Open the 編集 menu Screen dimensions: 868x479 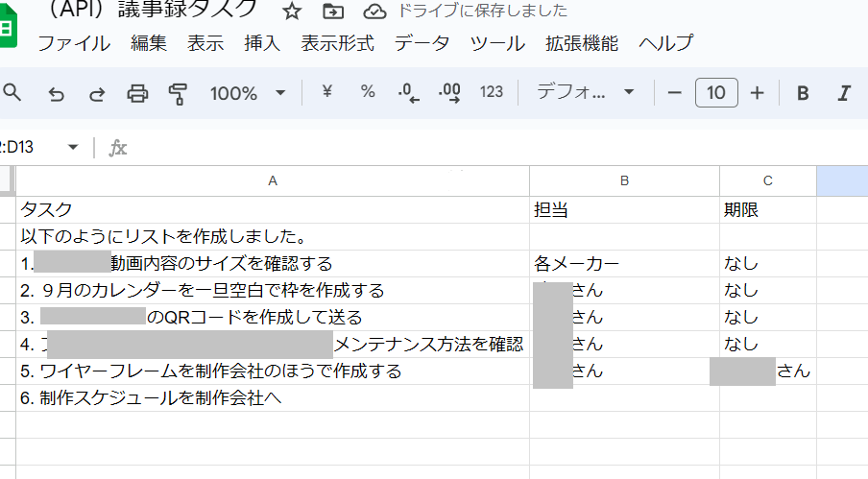149,43
